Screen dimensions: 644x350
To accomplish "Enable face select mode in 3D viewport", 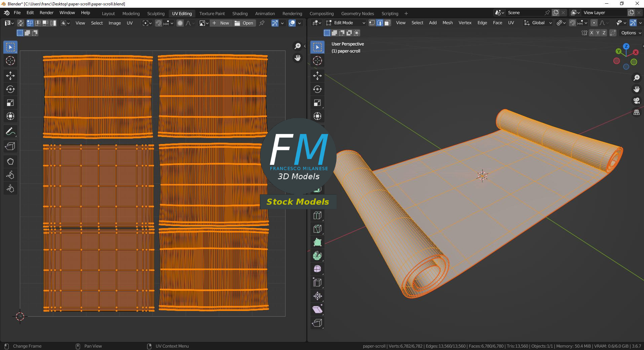I will pyautogui.click(x=387, y=23).
